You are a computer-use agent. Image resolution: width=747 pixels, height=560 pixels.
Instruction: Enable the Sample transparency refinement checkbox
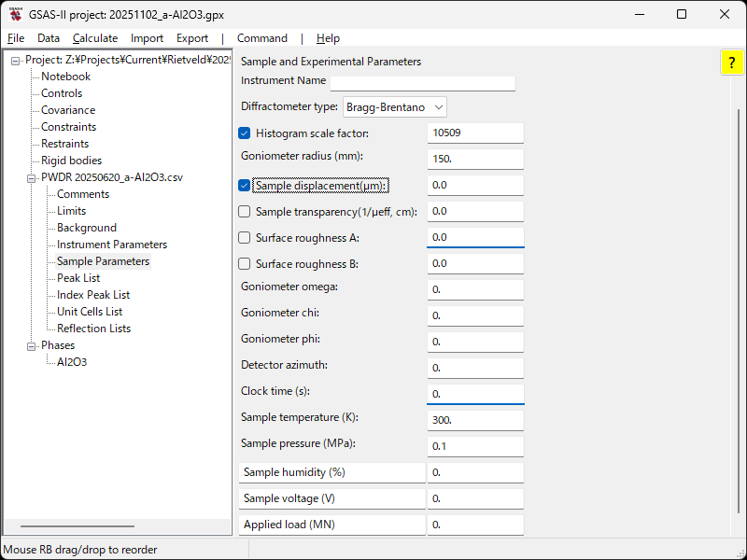click(x=246, y=212)
